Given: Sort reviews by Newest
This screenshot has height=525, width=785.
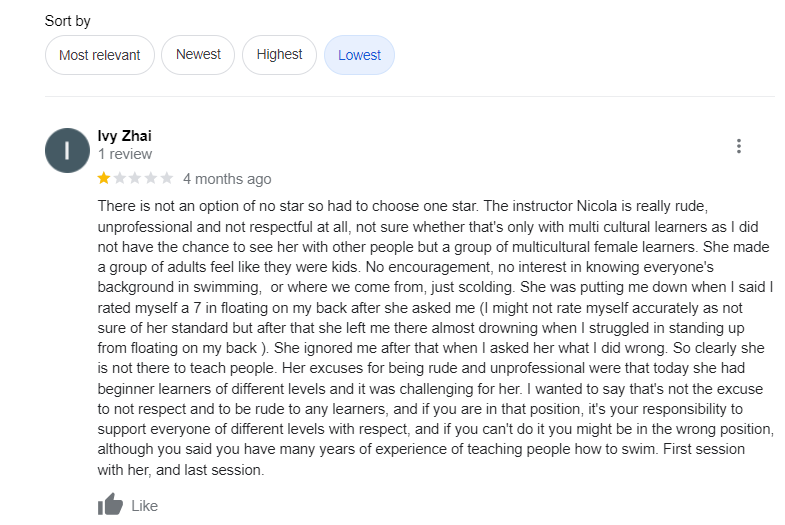Looking at the screenshot, I should point(198,55).
